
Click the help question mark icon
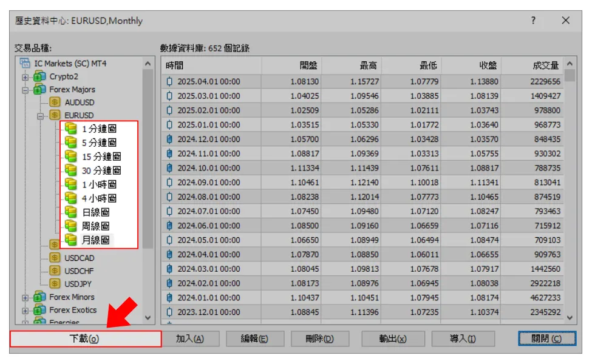pos(533,21)
